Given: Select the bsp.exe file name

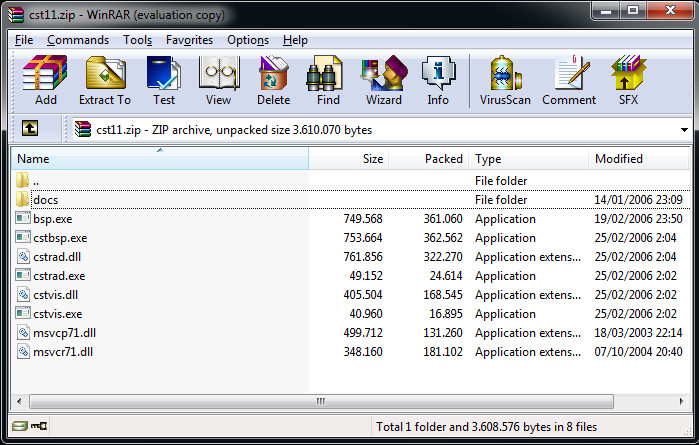Looking at the screenshot, I should click(x=53, y=219).
